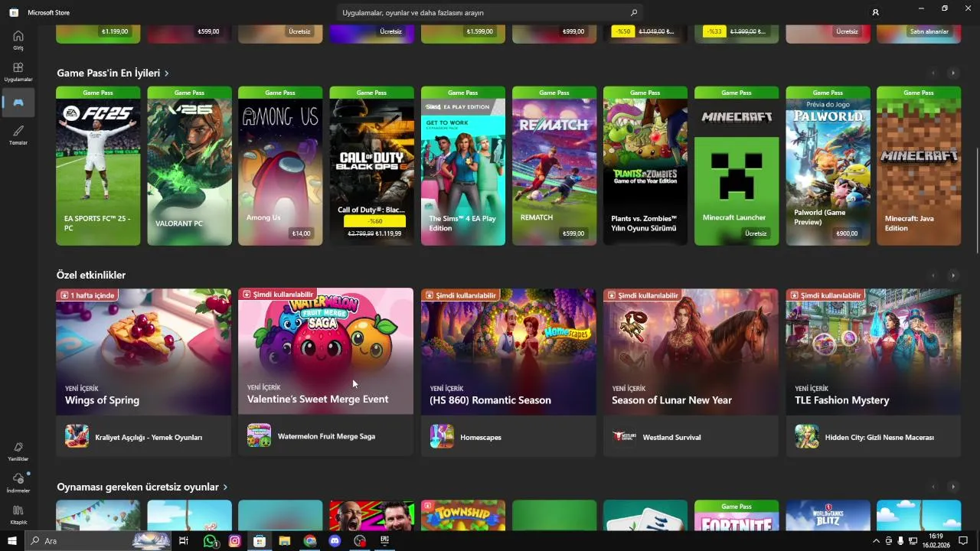980x551 pixels.
Task: Open File Explorer from the taskbar
Action: (285, 541)
